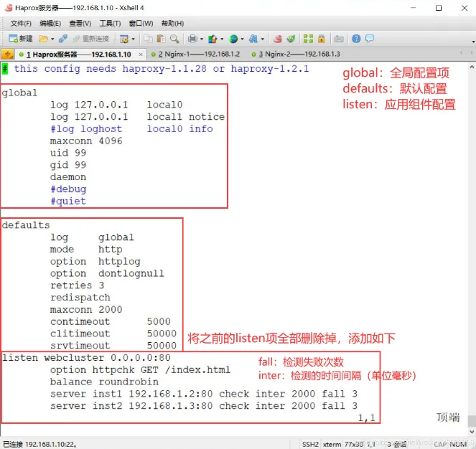Expand the globe Encoding dropdown arrow
Image resolution: width=476 pixels, height=449 pixels.
click(242, 39)
